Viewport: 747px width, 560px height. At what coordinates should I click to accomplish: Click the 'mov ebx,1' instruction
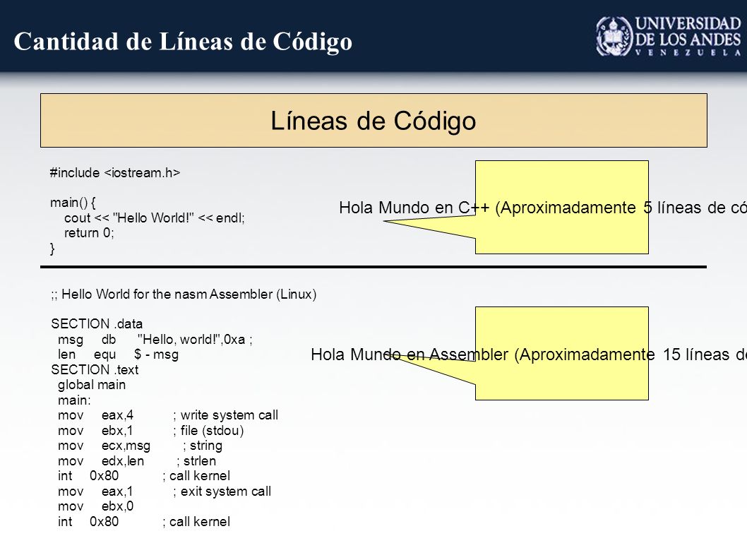pos(95,431)
